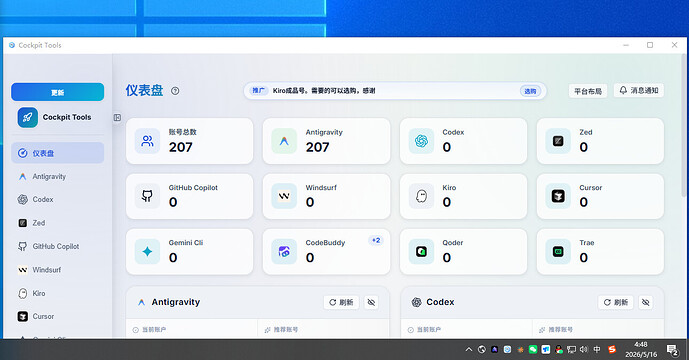
Task: Click 当前账户 label in Antigravity panel
Action: [x=154, y=330]
